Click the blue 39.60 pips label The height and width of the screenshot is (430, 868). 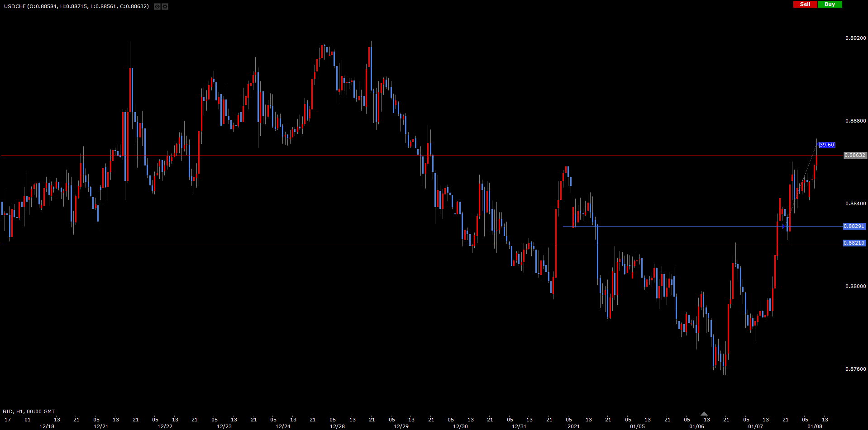[x=826, y=145]
